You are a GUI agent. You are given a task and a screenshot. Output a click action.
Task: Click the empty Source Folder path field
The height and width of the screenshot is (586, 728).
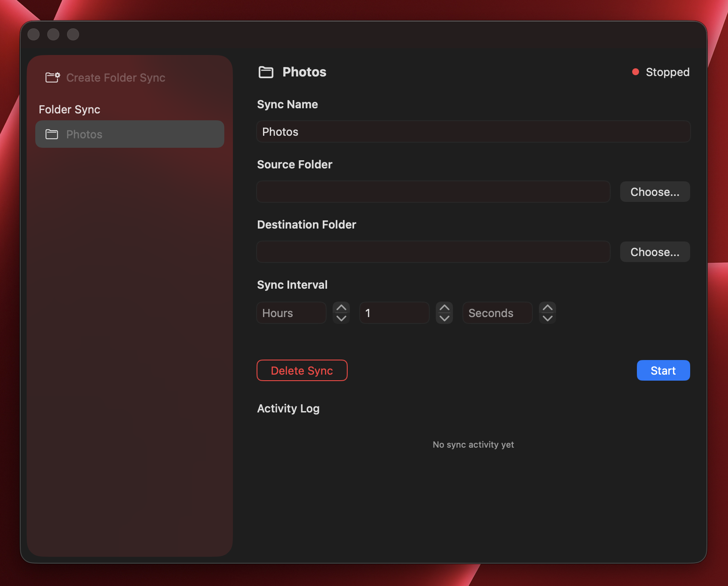[433, 192]
